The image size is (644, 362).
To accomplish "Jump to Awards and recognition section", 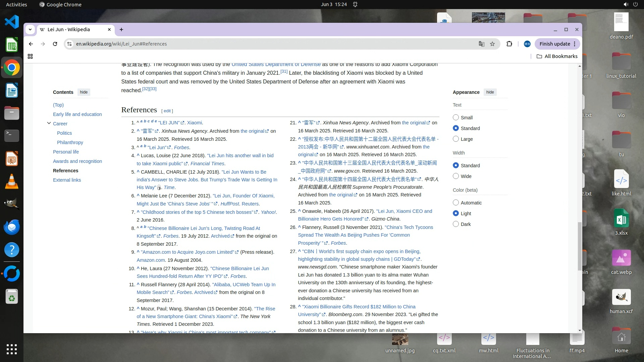I will [x=77, y=161].
